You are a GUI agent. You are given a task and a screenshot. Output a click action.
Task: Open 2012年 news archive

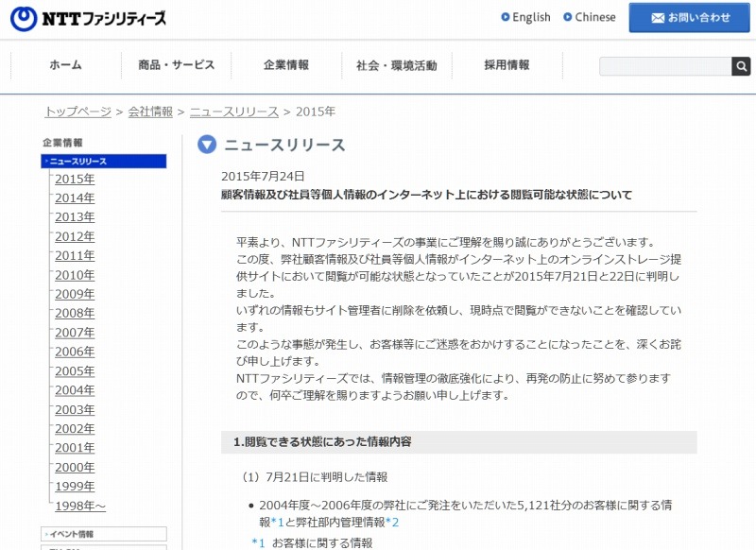click(x=75, y=236)
